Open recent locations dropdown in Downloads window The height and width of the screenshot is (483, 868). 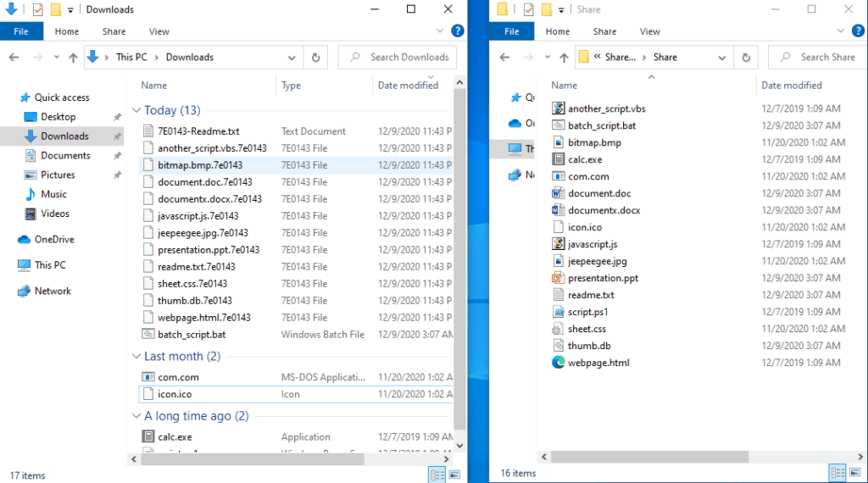click(x=57, y=57)
